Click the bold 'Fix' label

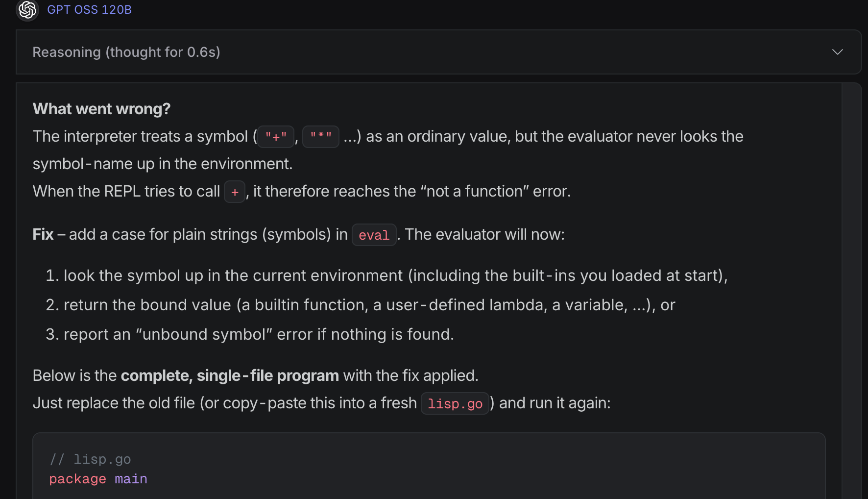click(x=43, y=234)
